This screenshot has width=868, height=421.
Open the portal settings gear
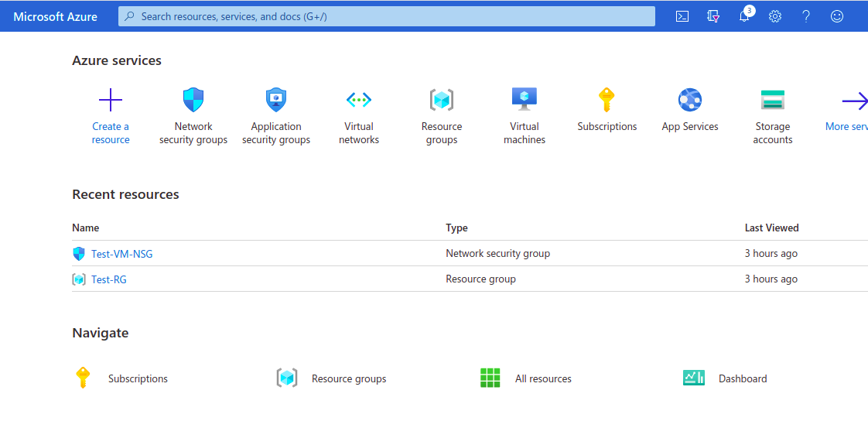[x=775, y=16]
